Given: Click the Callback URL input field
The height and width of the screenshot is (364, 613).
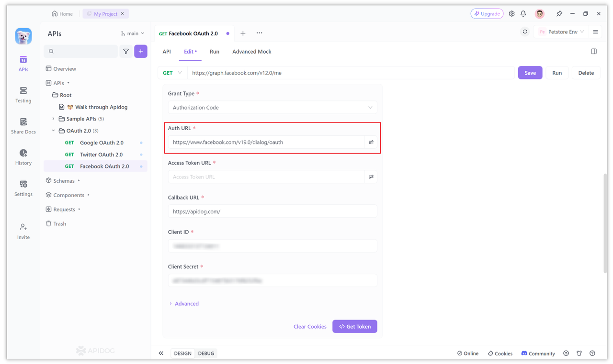Looking at the screenshot, I should click(272, 211).
